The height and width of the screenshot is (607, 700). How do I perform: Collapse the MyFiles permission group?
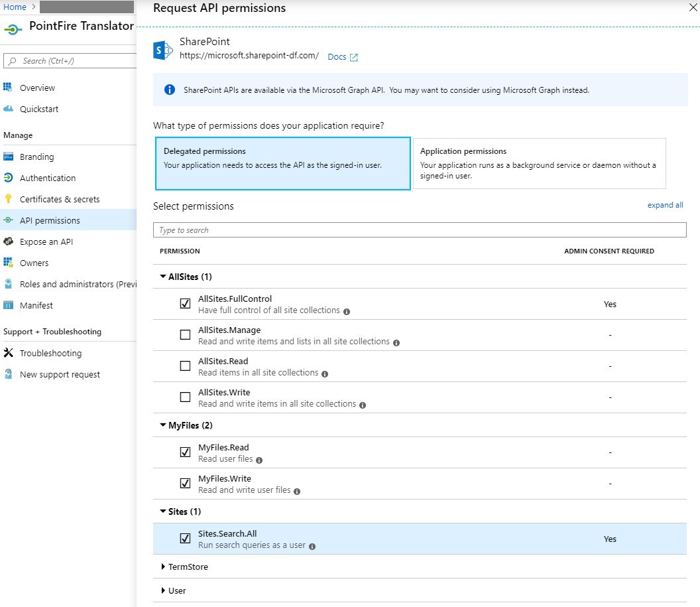163,425
